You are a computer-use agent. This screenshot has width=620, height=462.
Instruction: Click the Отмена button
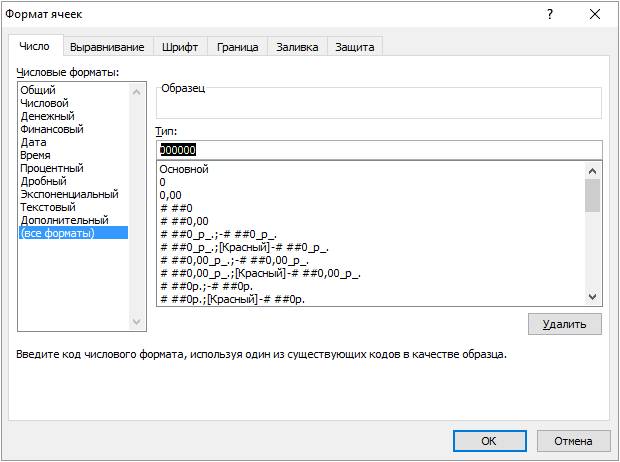click(x=572, y=440)
